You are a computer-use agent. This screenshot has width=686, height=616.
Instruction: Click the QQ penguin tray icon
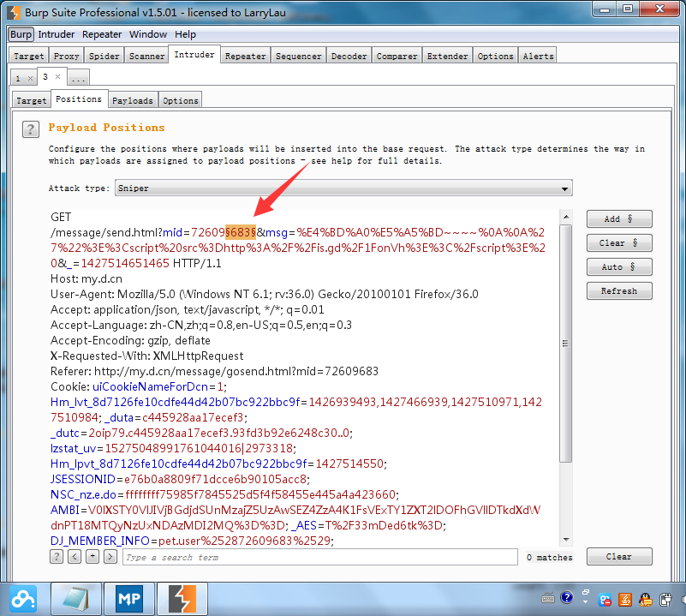pyautogui.click(x=645, y=600)
